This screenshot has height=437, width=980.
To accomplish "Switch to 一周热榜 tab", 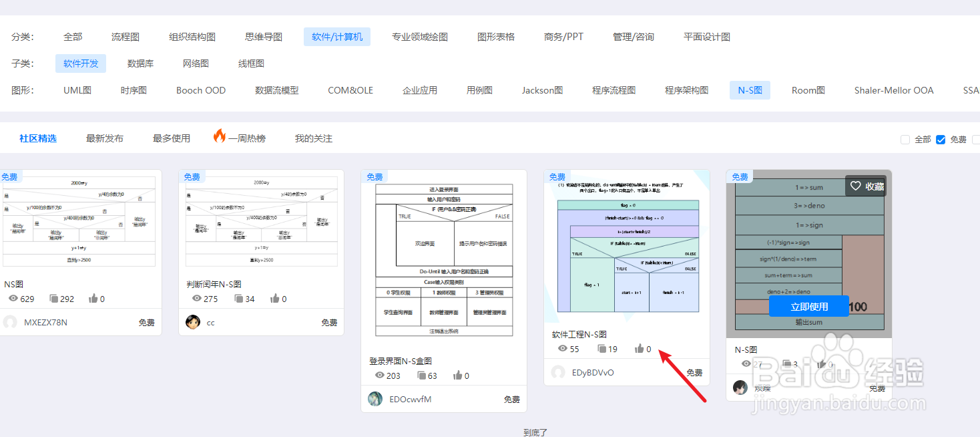I will (247, 138).
